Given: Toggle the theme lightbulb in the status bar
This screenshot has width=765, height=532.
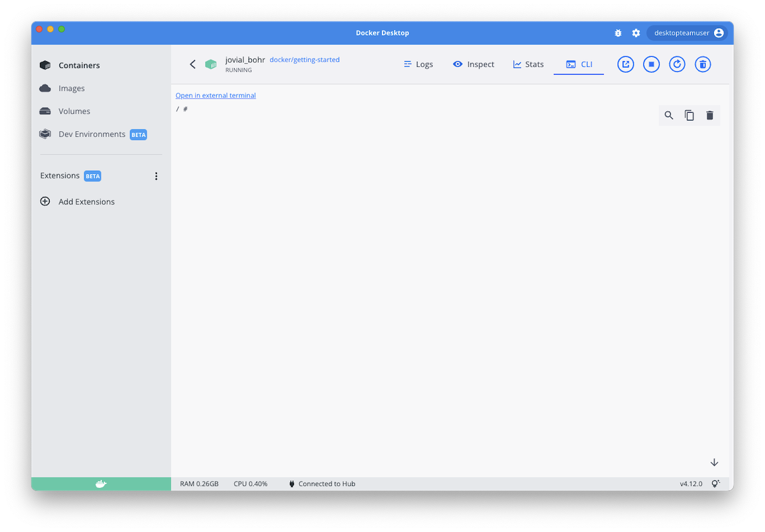Looking at the screenshot, I should coord(715,484).
